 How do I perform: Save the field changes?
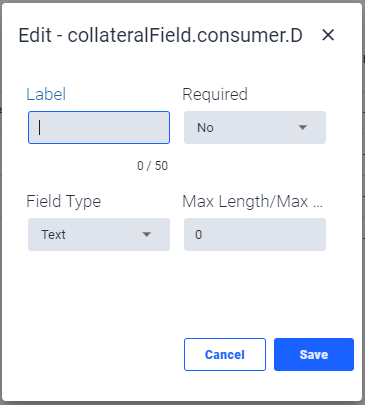pos(314,354)
